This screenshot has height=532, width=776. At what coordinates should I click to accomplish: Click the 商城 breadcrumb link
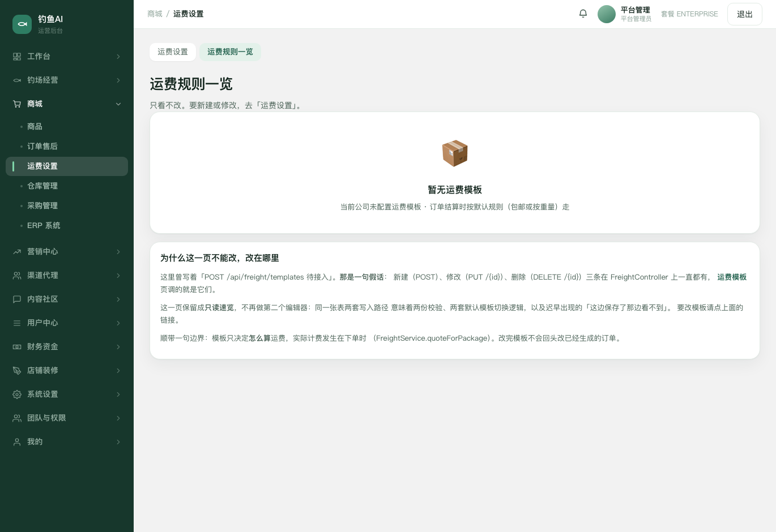155,14
